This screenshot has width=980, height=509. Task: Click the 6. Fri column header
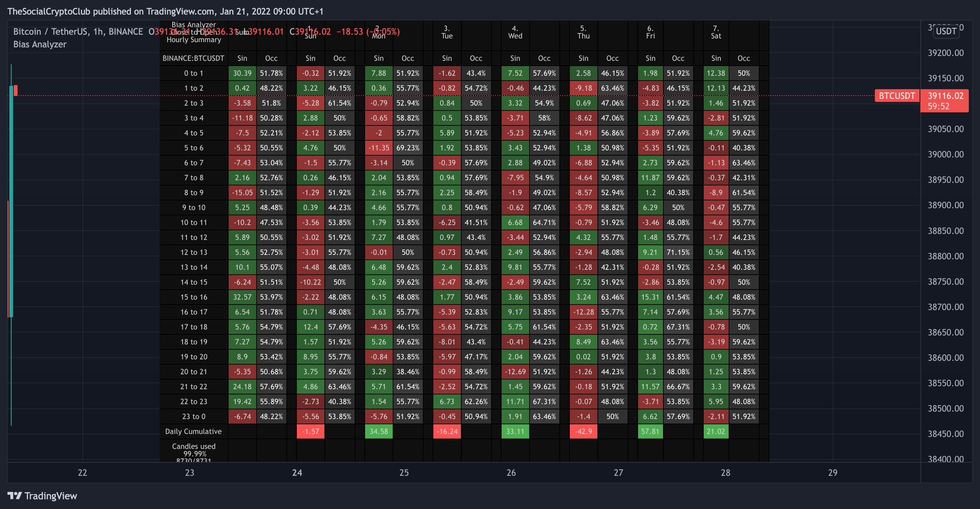[x=650, y=32]
